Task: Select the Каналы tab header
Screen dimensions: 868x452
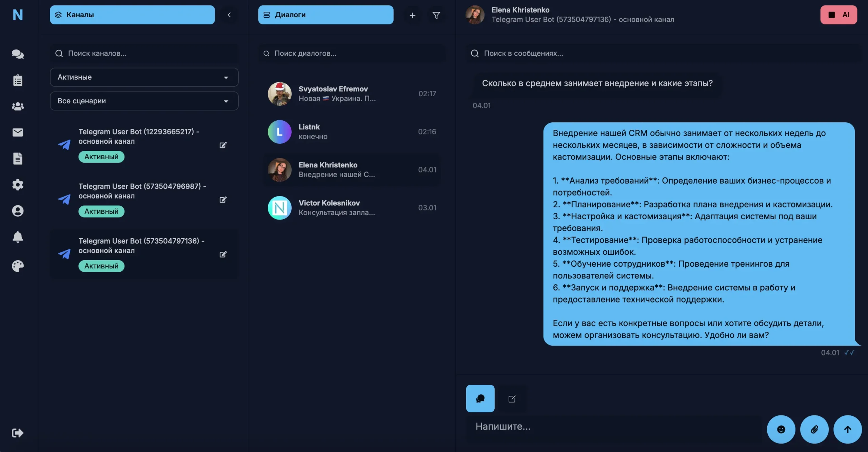Action: pyautogui.click(x=132, y=15)
